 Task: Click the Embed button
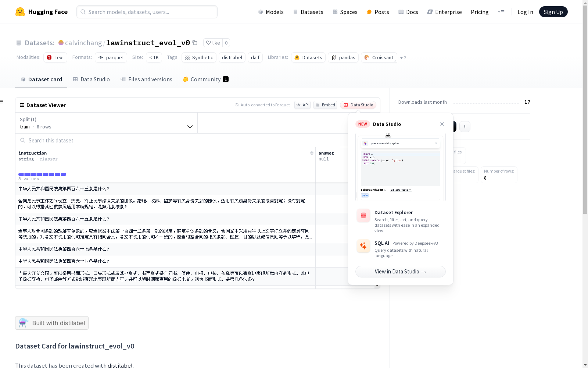click(325, 105)
